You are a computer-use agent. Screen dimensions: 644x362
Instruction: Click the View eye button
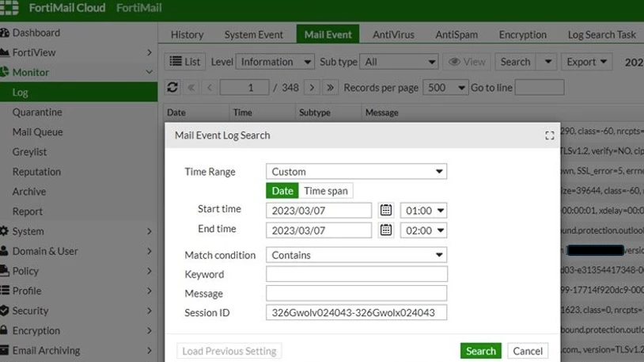click(467, 62)
